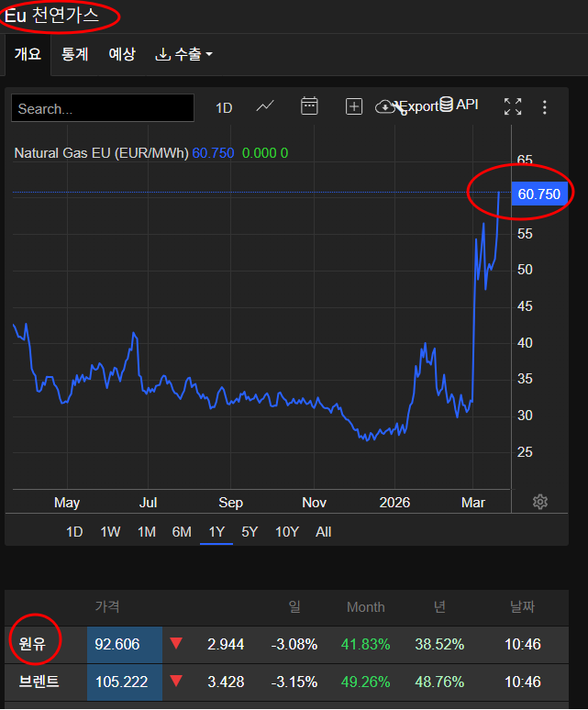Viewport: 588px width, 710px height.
Task: Switch to the 예상 tab
Action: (x=122, y=54)
